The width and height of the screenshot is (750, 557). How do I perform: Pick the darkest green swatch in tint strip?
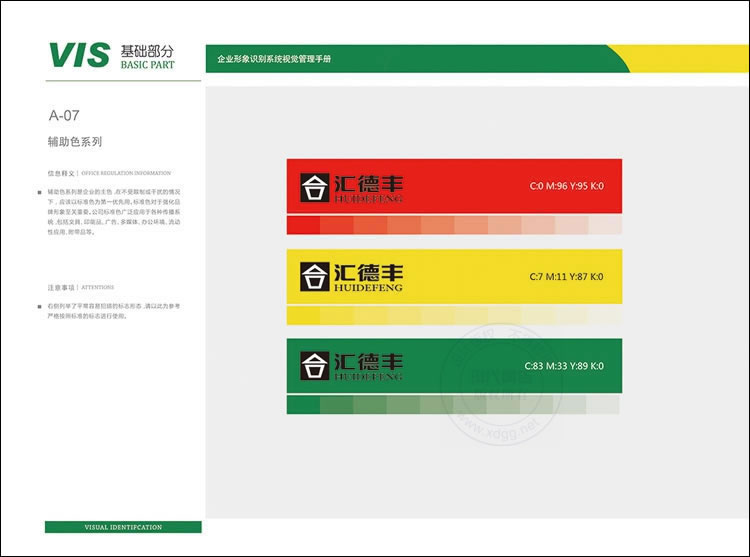point(302,405)
